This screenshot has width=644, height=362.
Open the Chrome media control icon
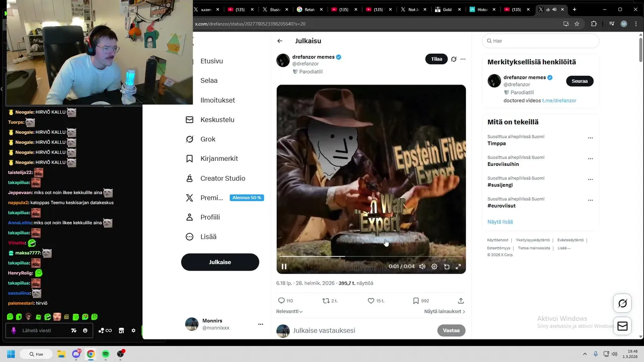(612, 24)
